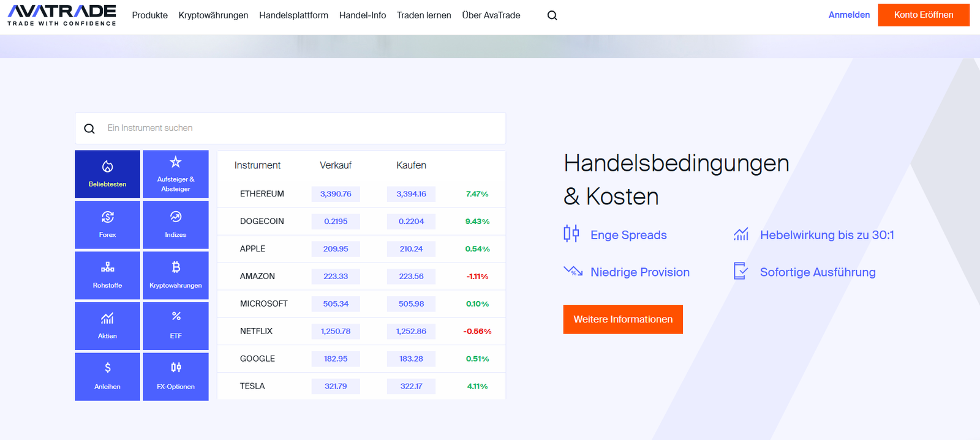Click the Enge Spreads link text
Screen dimensions: 980x440
(628, 235)
